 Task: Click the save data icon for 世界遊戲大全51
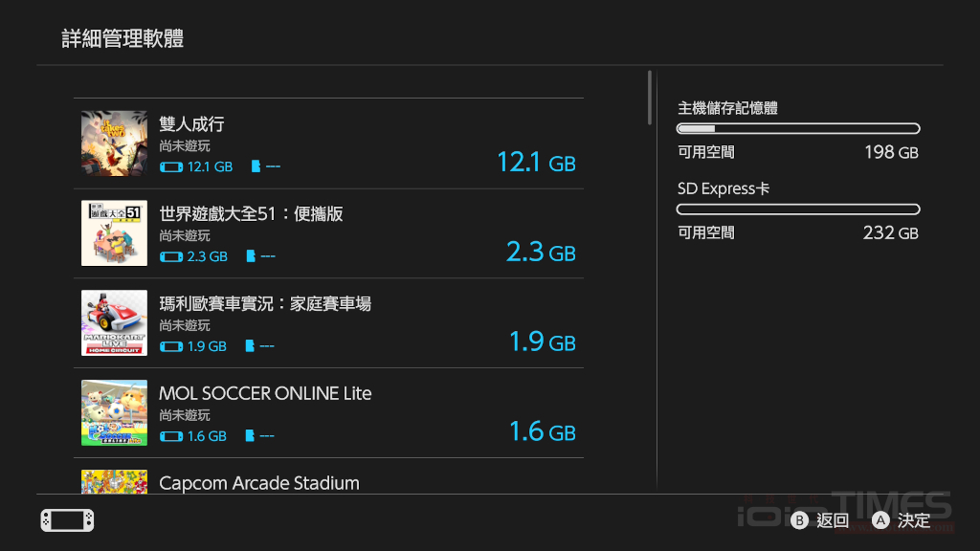tap(250, 255)
